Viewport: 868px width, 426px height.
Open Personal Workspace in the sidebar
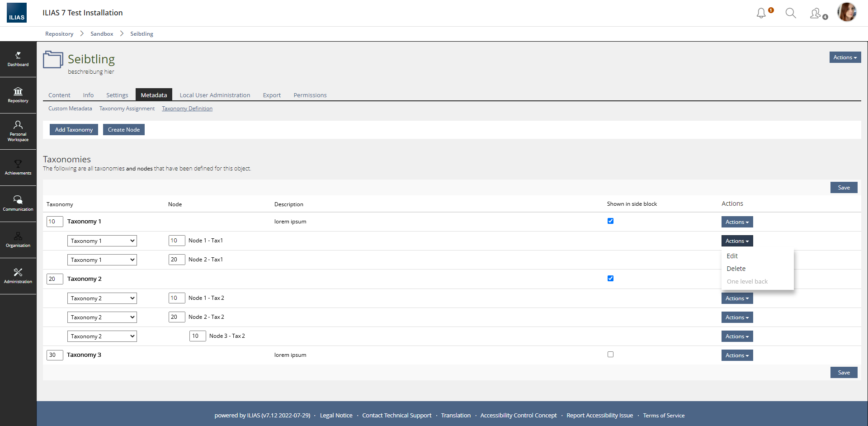18,131
